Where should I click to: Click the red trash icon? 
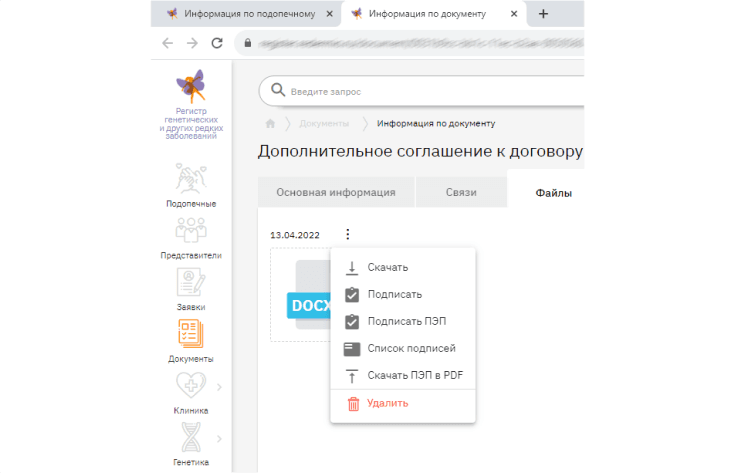point(353,404)
